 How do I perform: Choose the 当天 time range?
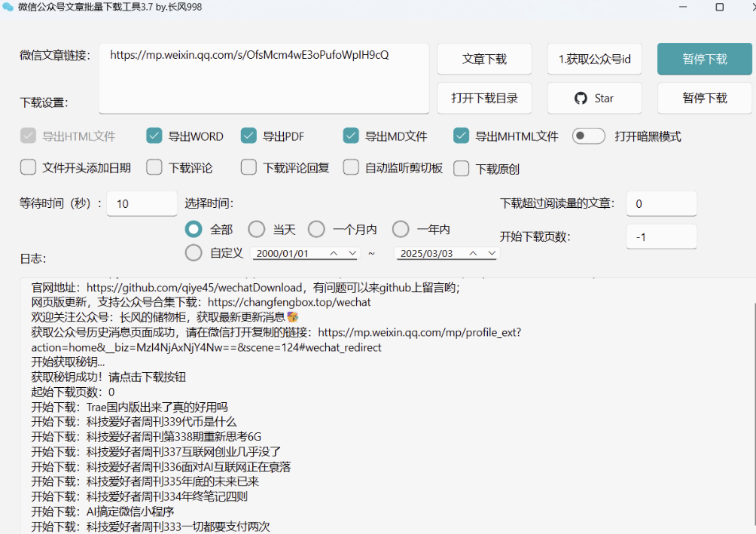pyautogui.click(x=257, y=229)
